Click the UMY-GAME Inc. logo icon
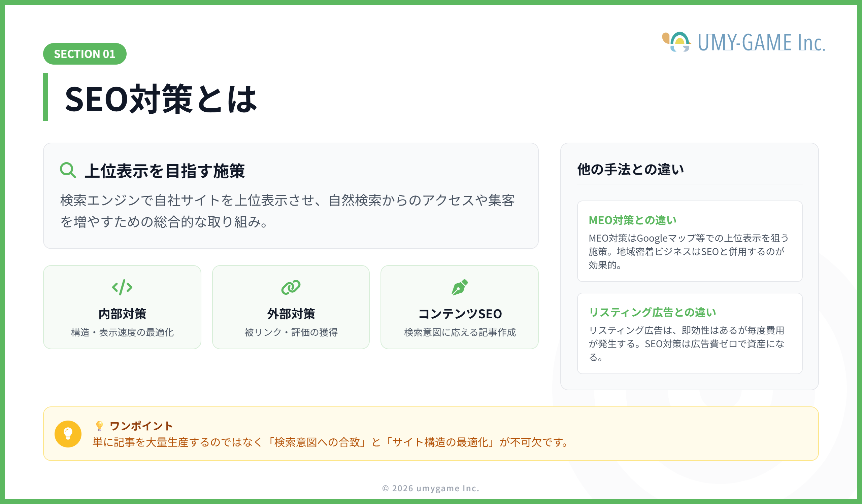The height and width of the screenshot is (504, 862). click(677, 42)
